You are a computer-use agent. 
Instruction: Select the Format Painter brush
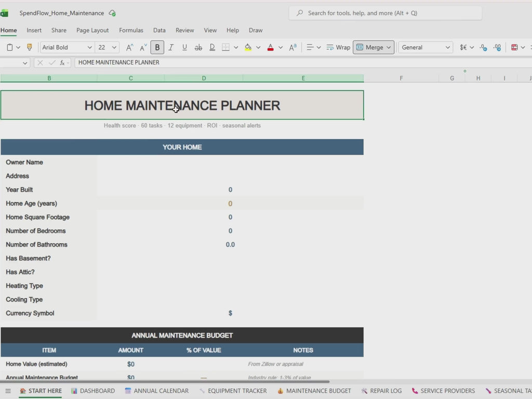pos(30,47)
